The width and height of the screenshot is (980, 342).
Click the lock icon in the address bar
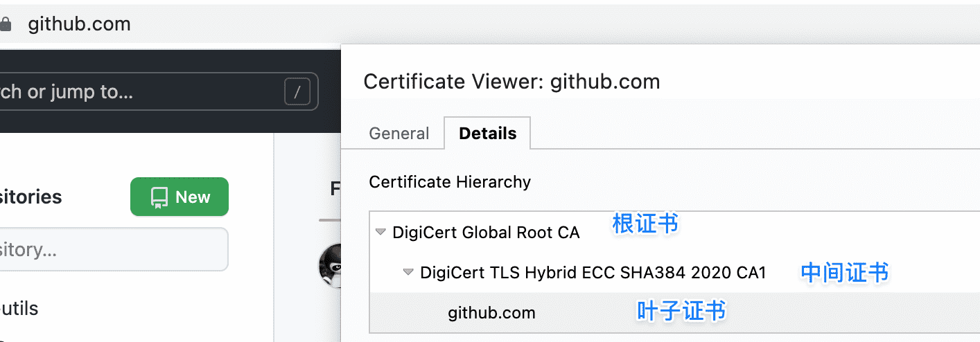coord(6,25)
